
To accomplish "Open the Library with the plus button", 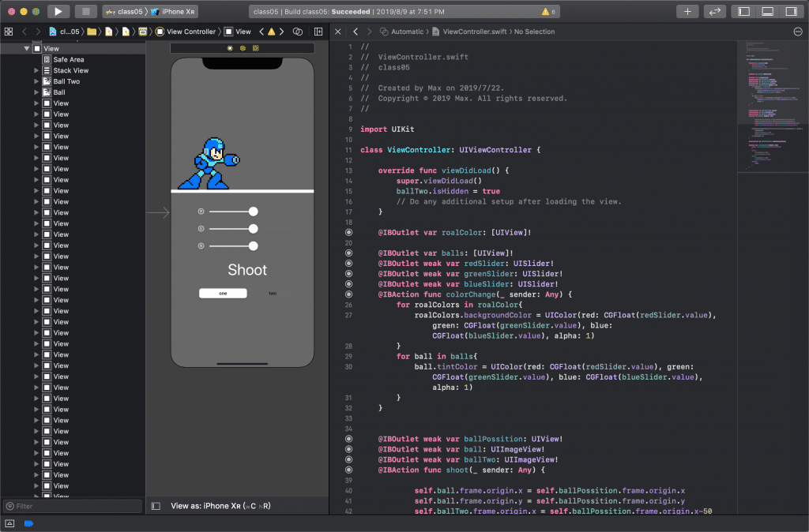I will [x=687, y=11].
